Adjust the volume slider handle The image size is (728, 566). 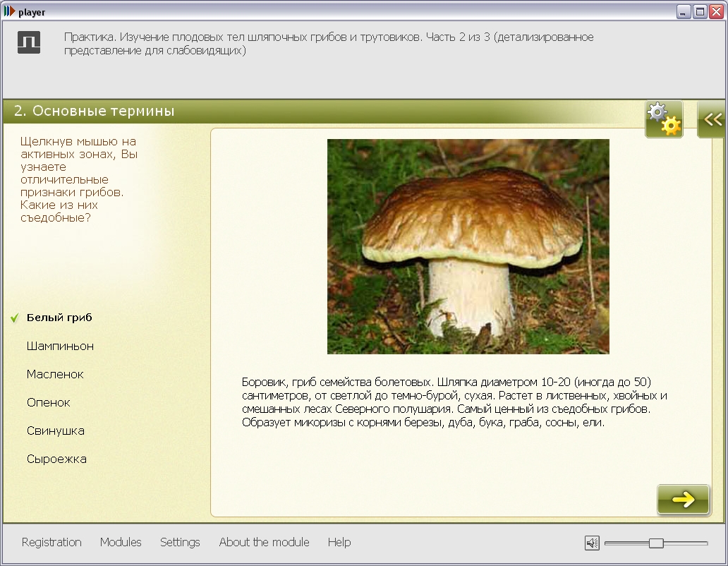656,543
